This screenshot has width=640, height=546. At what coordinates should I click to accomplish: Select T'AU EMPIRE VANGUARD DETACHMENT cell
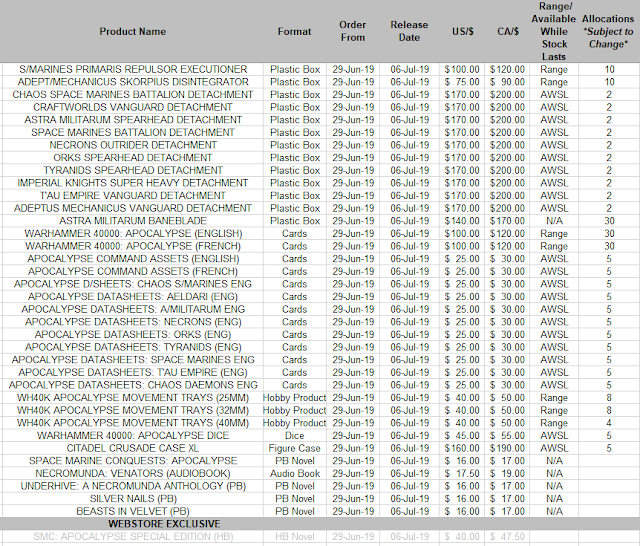click(133, 195)
